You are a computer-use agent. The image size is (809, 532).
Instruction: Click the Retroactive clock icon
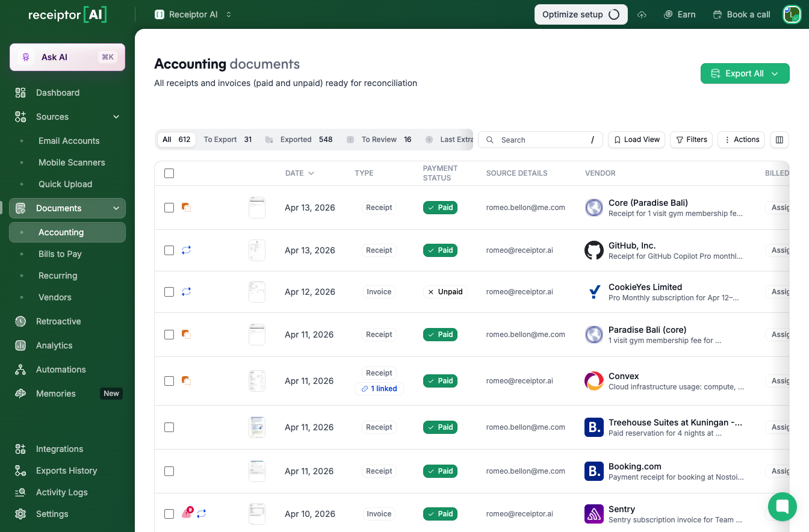[20, 321]
